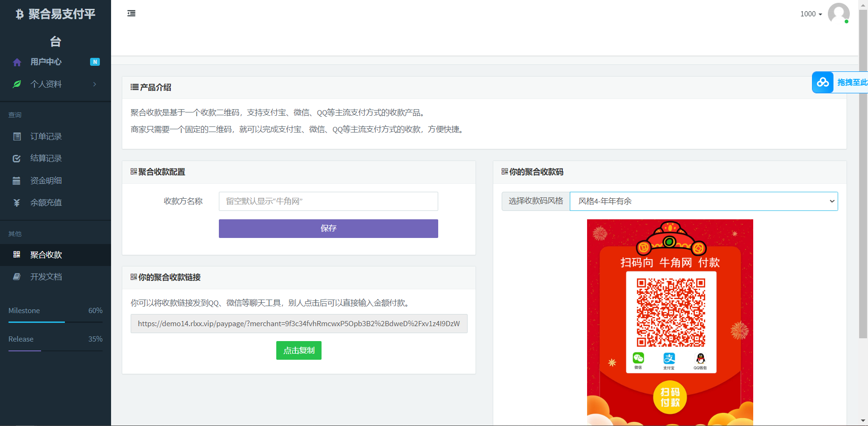This screenshot has width=868, height=426.
Task: Click the QR icon beside 聚合收款配置 heading
Action: 133,172
